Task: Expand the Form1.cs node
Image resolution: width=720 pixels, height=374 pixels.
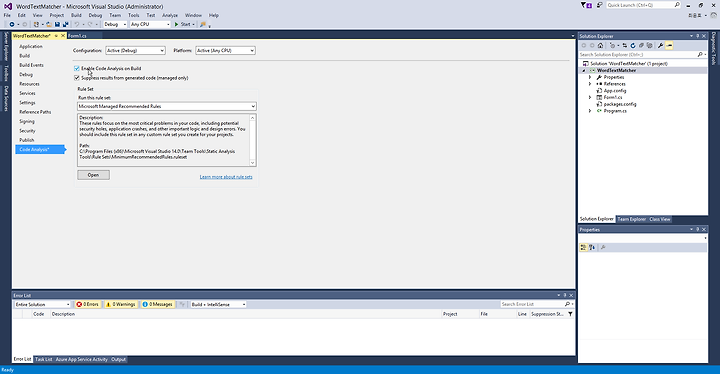Action: [x=590, y=97]
